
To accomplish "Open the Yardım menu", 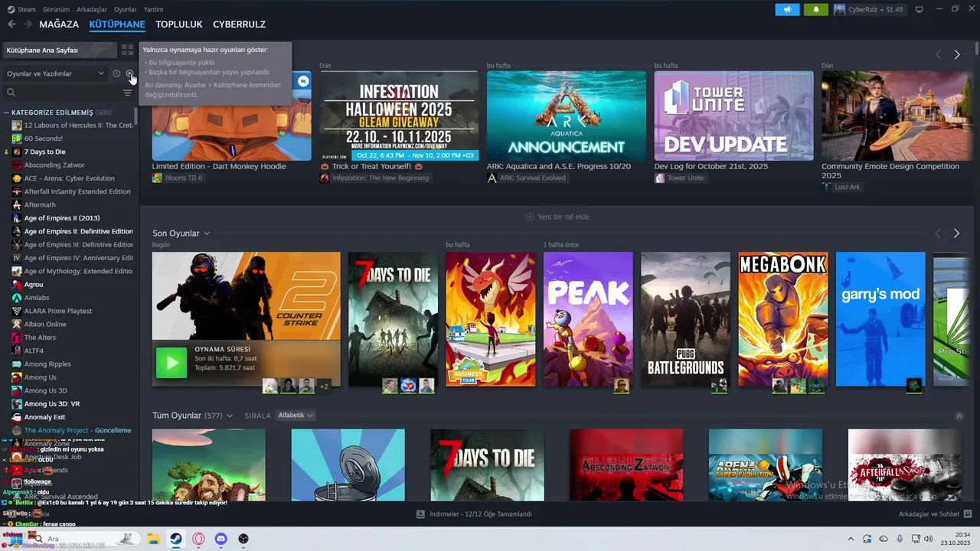I will click(x=153, y=9).
